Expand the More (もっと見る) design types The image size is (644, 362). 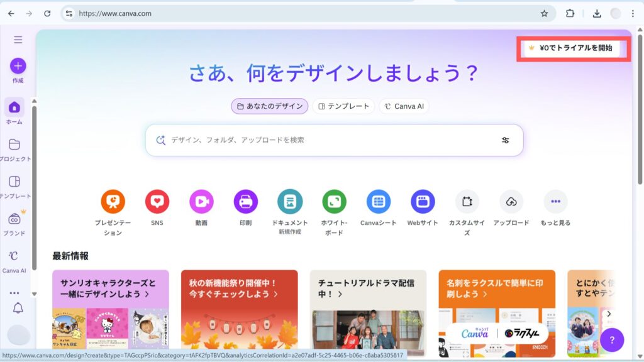point(555,202)
